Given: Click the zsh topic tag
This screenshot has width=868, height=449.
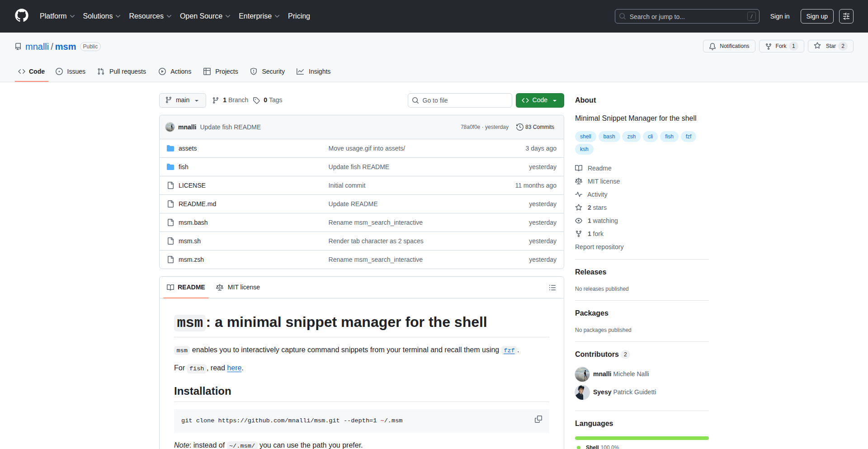Looking at the screenshot, I should [x=632, y=137].
